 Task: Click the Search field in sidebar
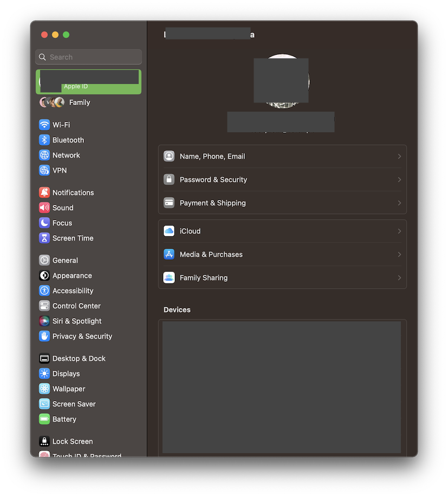point(88,57)
